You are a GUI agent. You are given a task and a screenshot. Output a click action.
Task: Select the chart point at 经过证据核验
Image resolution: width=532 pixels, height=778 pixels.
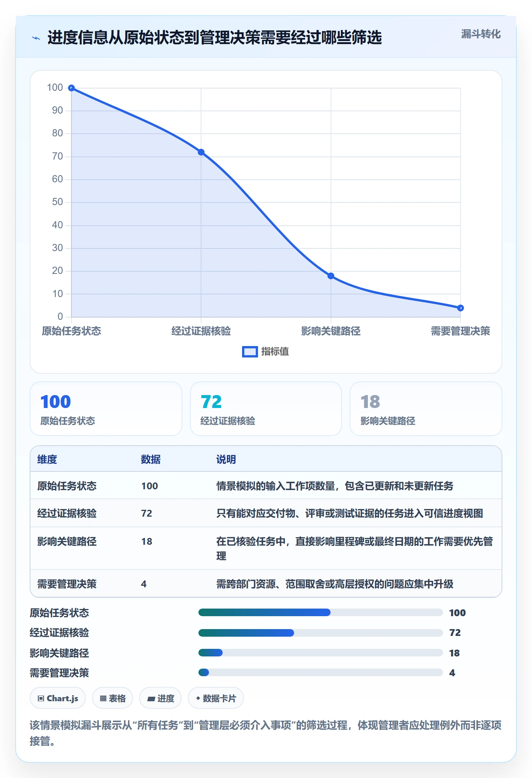point(201,152)
